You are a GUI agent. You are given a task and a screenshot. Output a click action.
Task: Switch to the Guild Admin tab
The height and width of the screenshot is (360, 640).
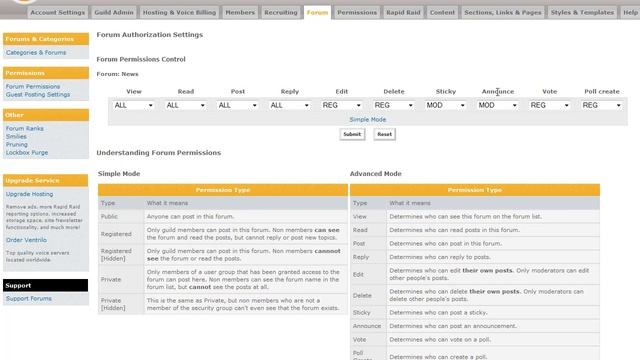tap(114, 12)
